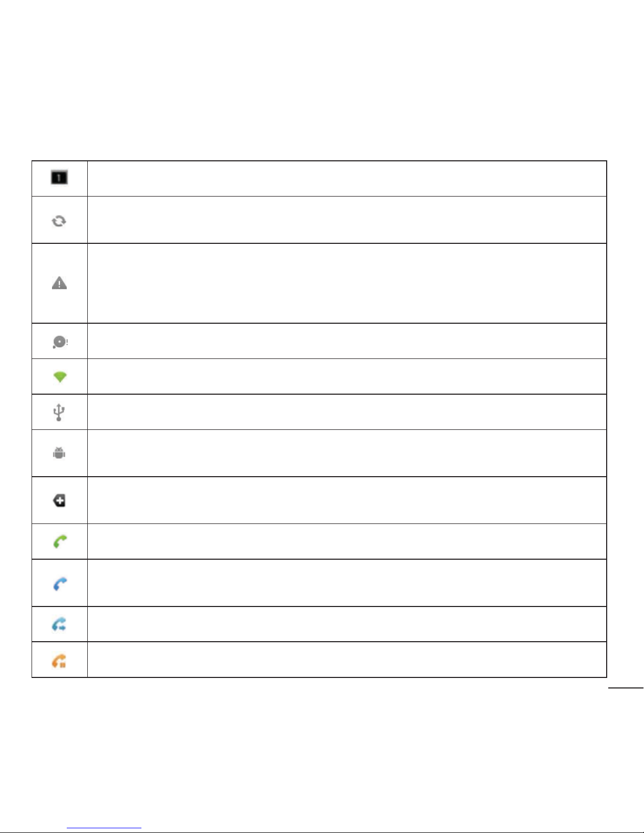Select the plain blue phone handset icon
The image size is (644, 833).
point(60,584)
